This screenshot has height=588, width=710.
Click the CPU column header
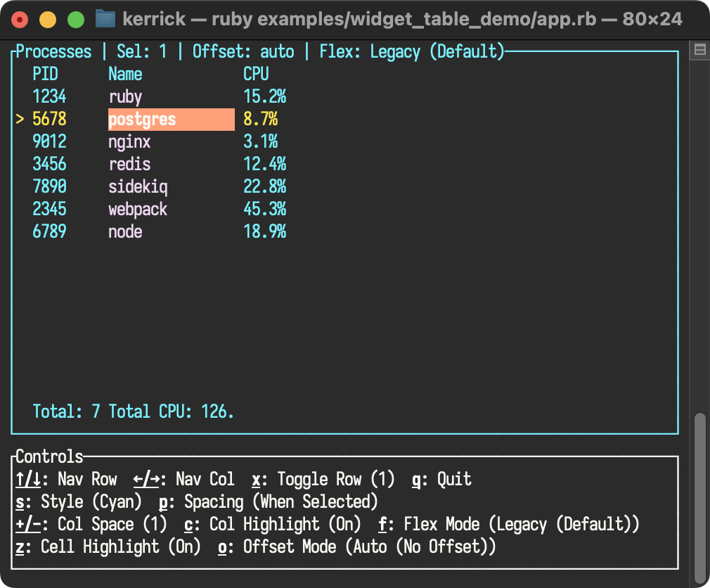[x=257, y=74]
